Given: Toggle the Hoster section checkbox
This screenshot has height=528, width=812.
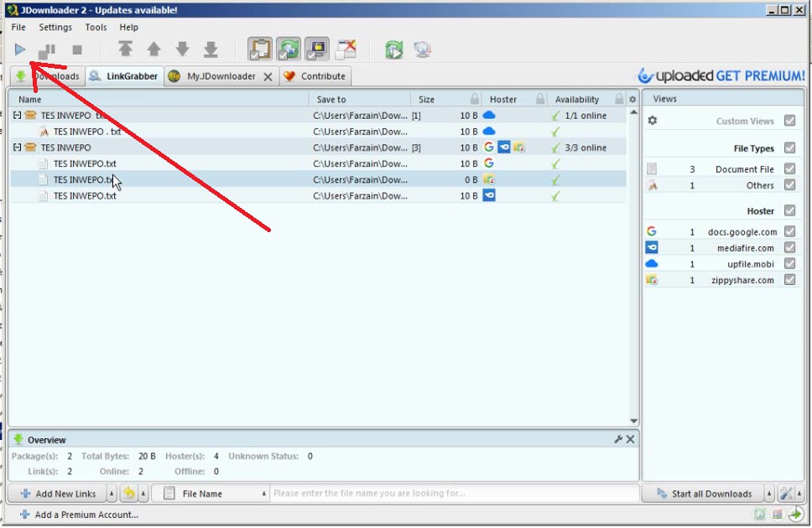Looking at the screenshot, I should [789, 210].
